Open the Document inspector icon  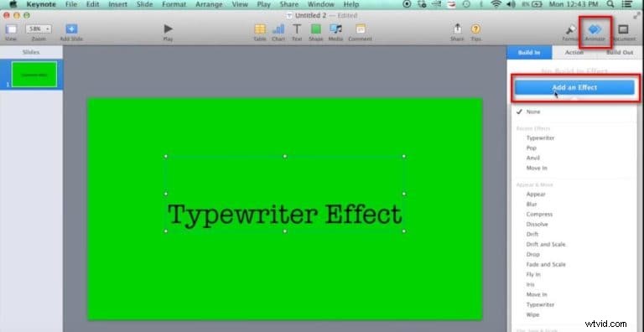(624, 29)
